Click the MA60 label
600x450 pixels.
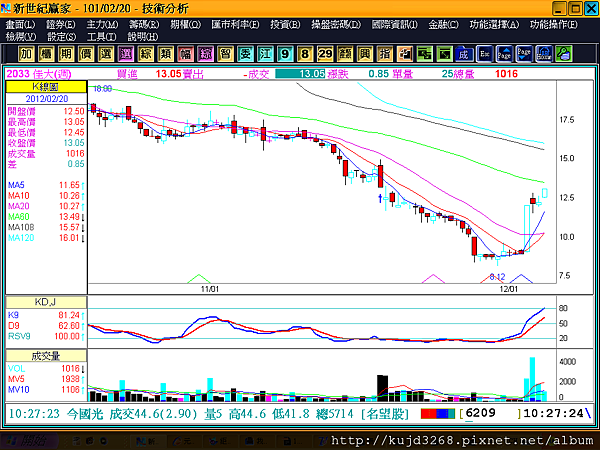click(19, 217)
